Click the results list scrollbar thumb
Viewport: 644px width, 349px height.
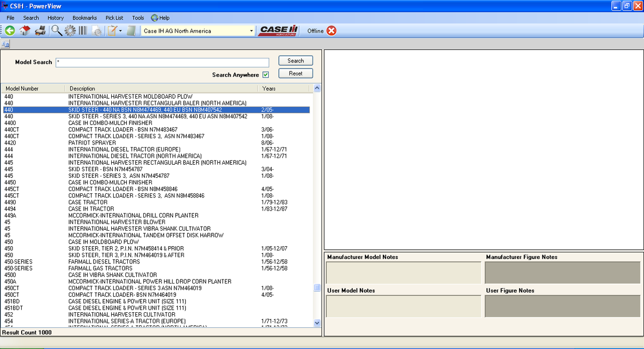[x=317, y=288]
